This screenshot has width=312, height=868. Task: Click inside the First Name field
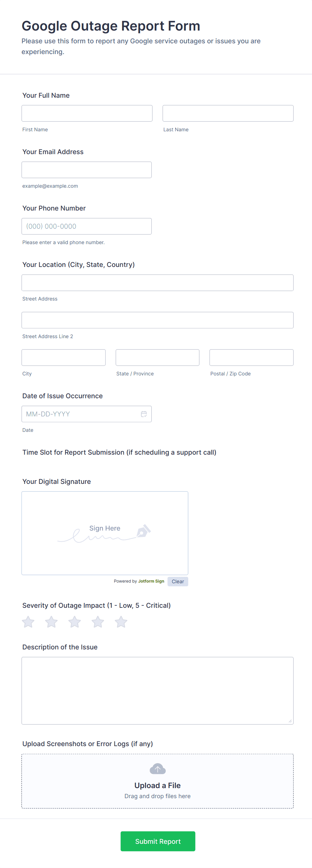tap(87, 113)
